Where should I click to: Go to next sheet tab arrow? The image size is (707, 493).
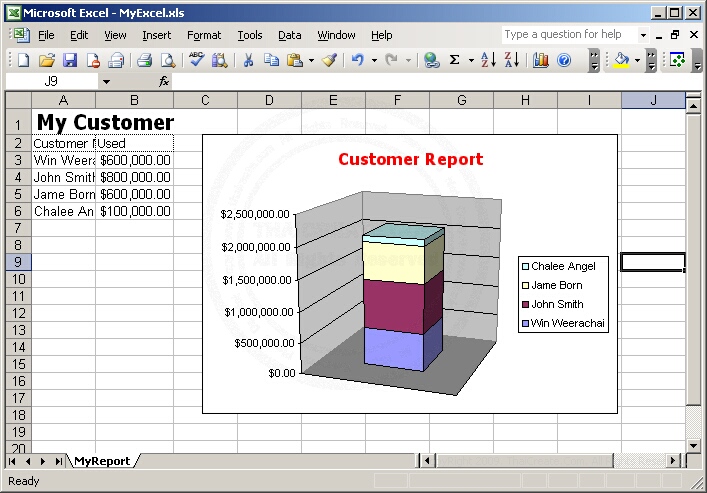pos(43,461)
